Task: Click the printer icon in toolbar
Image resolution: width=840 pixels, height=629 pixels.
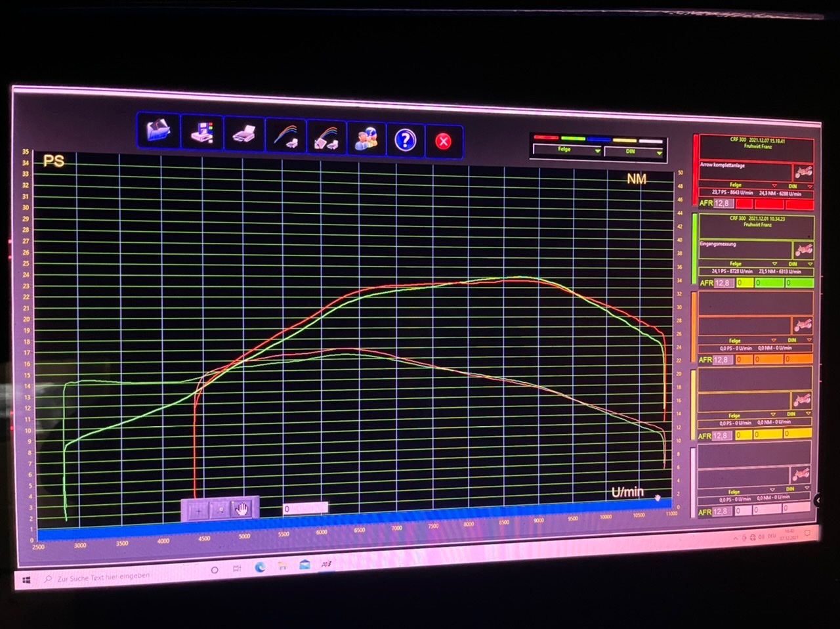Action: [x=244, y=136]
